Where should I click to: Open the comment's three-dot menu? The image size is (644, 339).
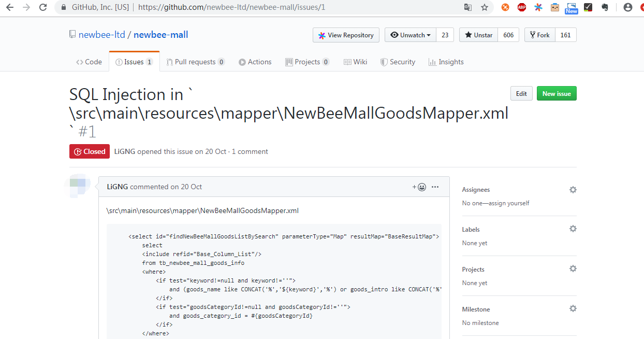point(435,187)
